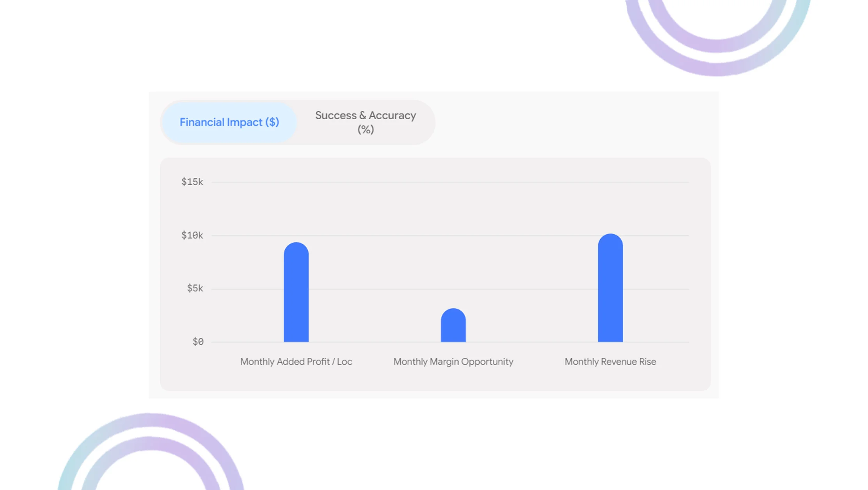
Task: Click the $15k axis label
Action: [x=192, y=182]
